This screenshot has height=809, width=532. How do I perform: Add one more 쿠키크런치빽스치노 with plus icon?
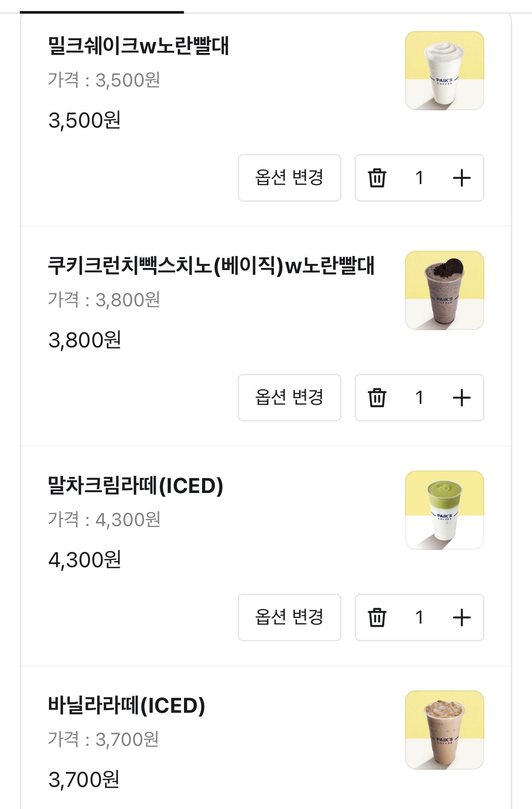click(461, 398)
